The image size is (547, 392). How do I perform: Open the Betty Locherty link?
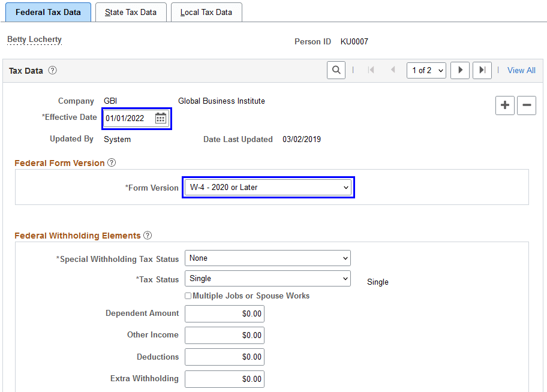pyautogui.click(x=34, y=39)
